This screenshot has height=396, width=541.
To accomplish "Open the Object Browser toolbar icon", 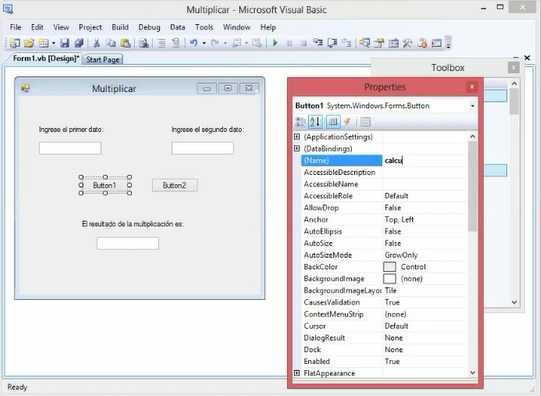I will [393, 43].
